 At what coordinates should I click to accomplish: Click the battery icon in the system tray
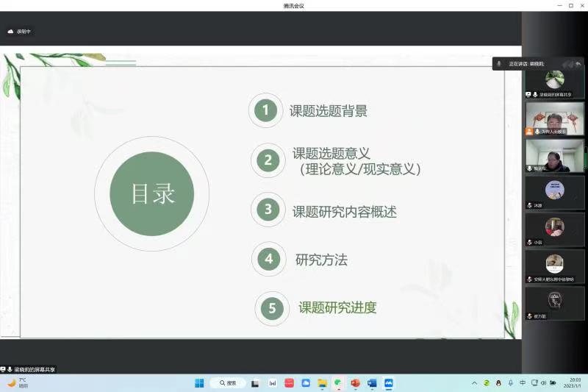553,383
